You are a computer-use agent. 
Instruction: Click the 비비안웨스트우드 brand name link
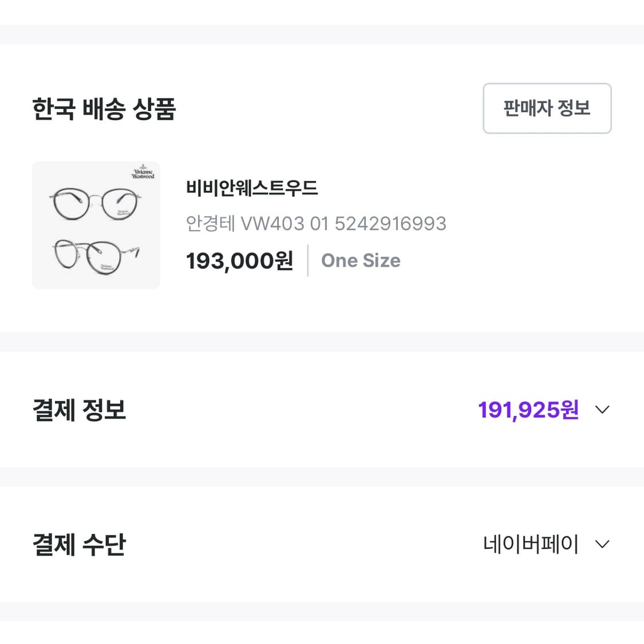252,187
